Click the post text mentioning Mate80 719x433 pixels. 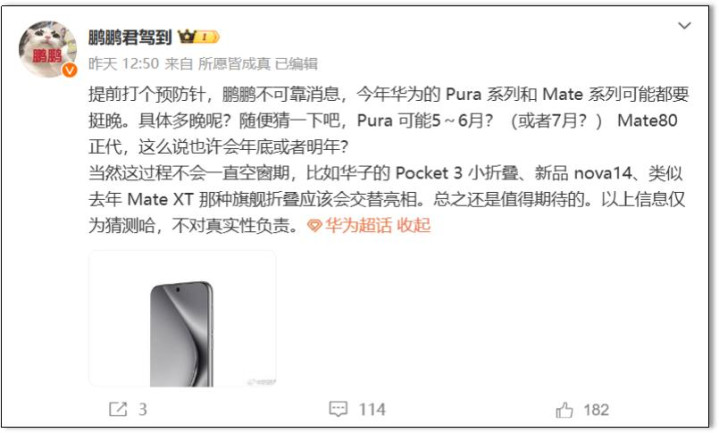coord(647,121)
